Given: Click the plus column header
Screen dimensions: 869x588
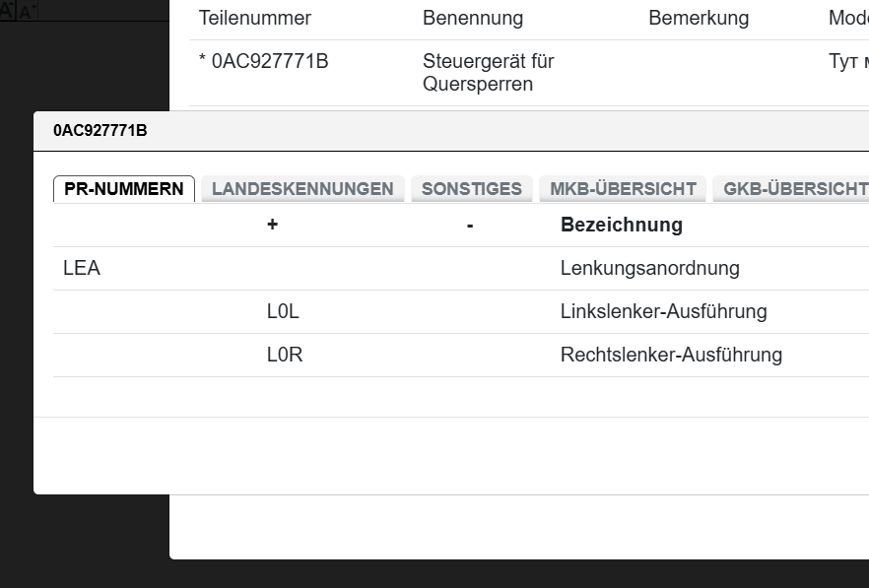Looking at the screenshot, I should [x=272, y=225].
